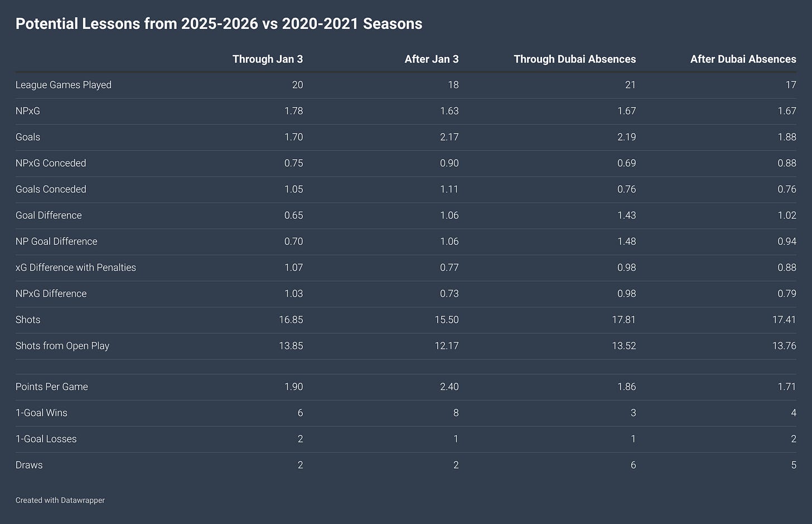
Task: Select 'Through Dubai Absences' column header
Action: 575,59
